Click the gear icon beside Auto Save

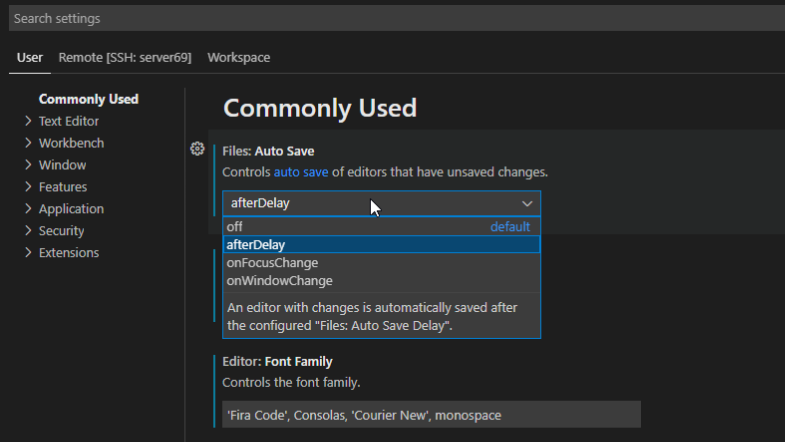tap(197, 149)
